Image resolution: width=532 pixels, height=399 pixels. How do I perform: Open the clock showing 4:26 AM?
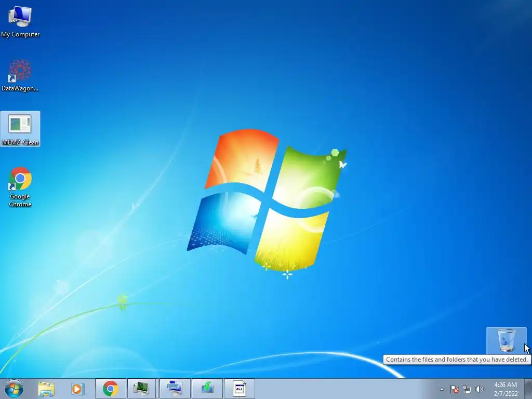506,389
